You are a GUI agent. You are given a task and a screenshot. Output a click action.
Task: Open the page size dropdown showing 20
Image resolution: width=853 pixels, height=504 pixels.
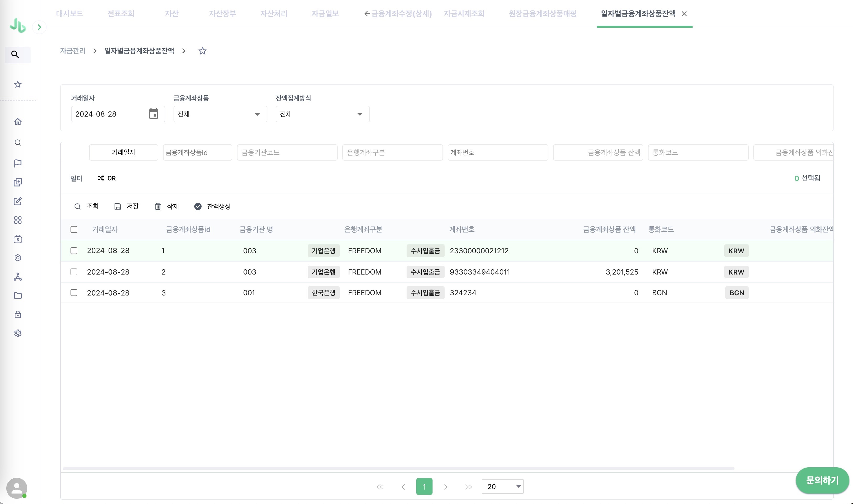[x=502, y=486]
